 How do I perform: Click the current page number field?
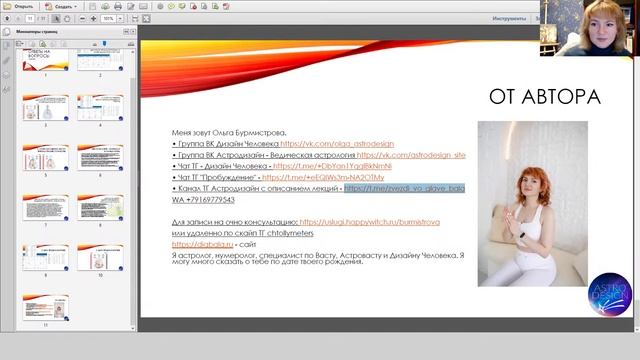click(30, 18)
